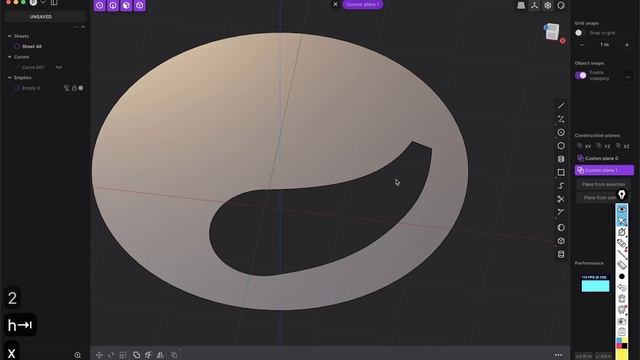Click the lightbulb icon atop annotation bar

(622, 195)
